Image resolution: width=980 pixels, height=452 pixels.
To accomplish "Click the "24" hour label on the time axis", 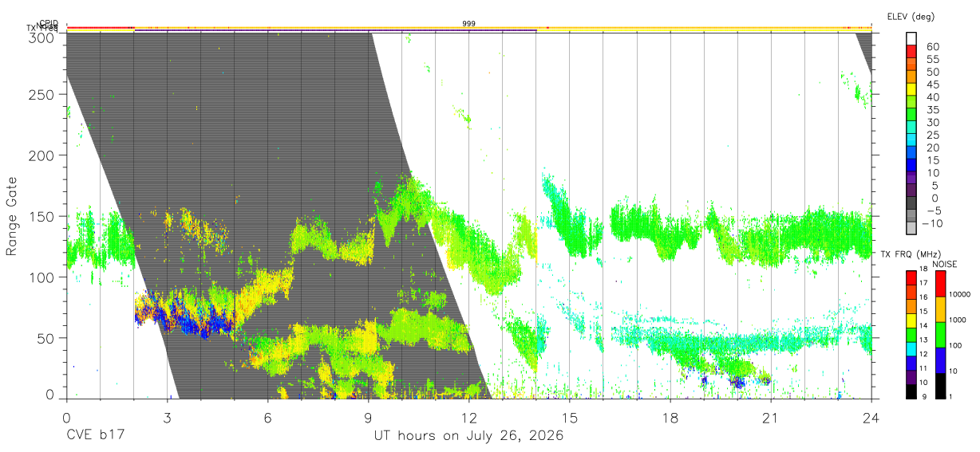I will [871, 418].
